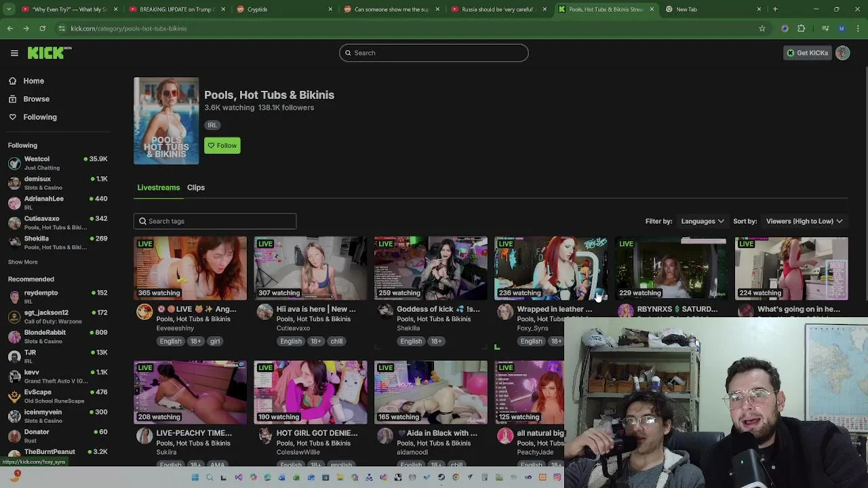Open AdrianahLee channel in sidebar

point(58,203)
